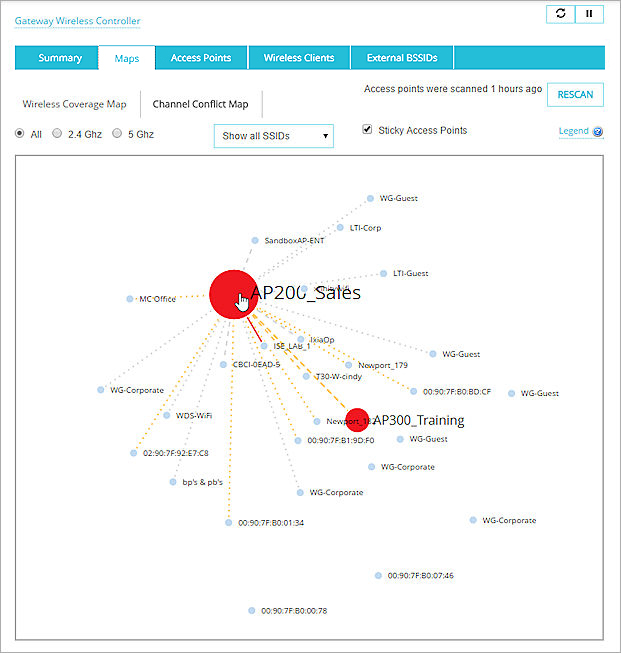The height and width of the screenshot is (653, 621).
Task: Switch to the Access Points tab
Action: coord(201,58)
